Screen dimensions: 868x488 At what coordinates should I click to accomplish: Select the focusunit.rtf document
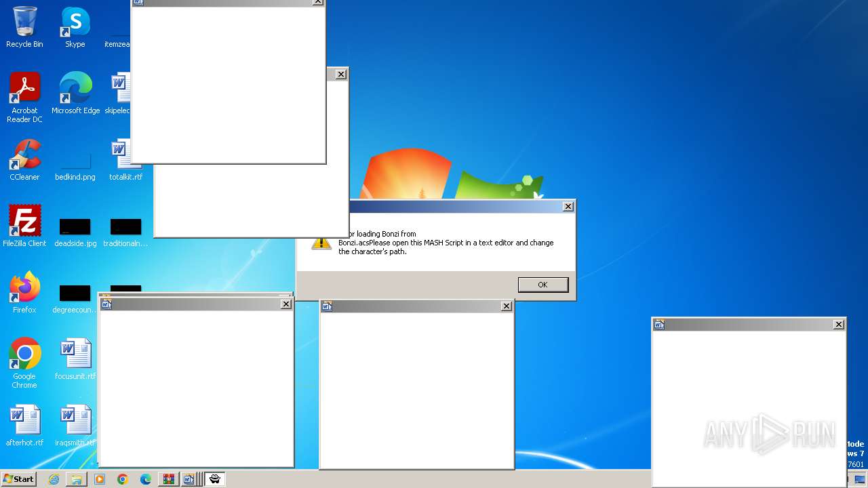click(x=75, y=359)
